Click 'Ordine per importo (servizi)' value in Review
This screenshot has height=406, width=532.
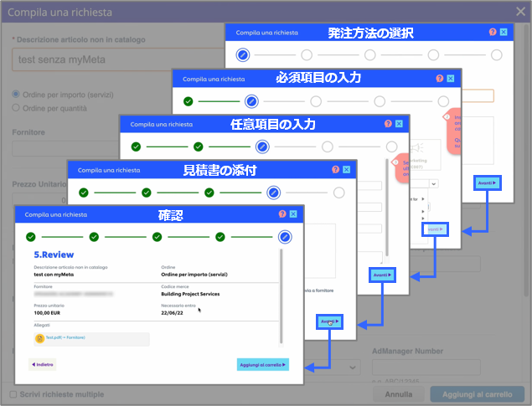coord(194,275)
